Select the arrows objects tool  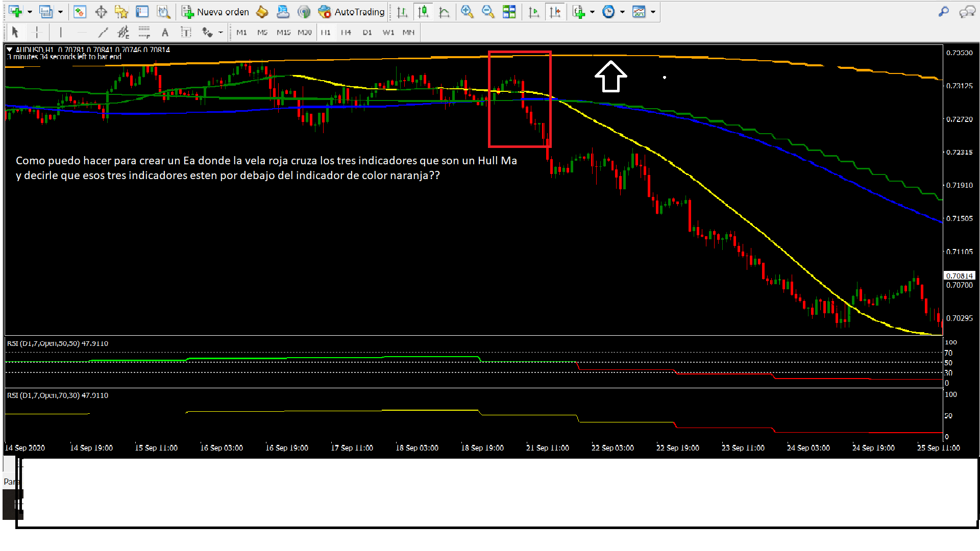click(207, 33)
